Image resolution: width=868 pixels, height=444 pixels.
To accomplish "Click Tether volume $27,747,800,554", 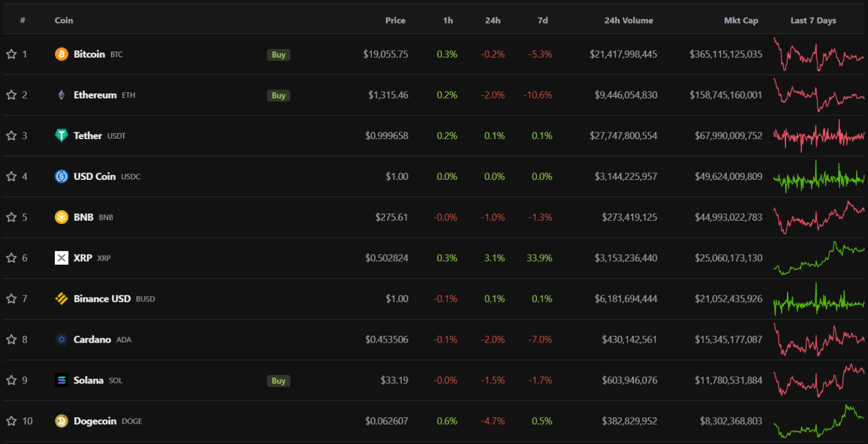I will (x=623, y=136).
